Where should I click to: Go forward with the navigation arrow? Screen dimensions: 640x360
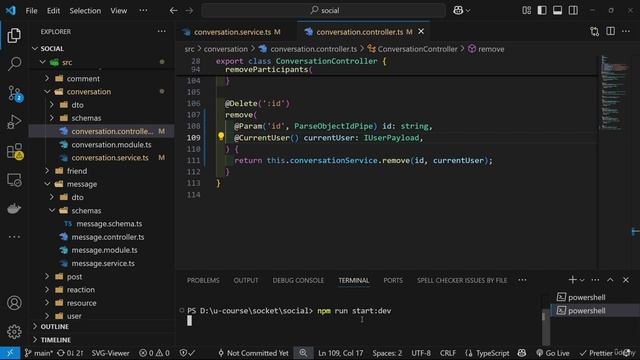[x=189, y=11]
